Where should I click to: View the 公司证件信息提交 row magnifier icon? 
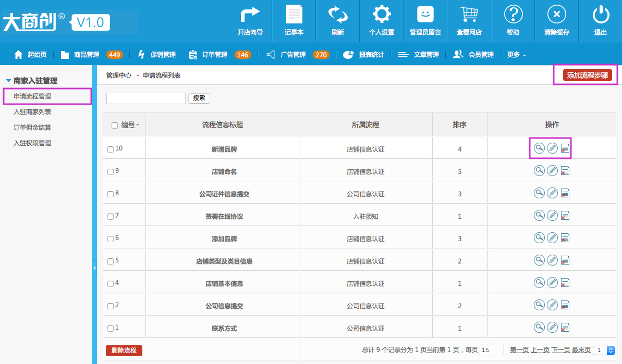click(539, 193)
